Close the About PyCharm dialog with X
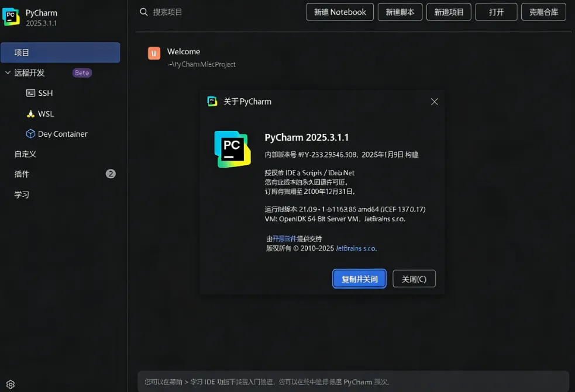 click(x=435, y=102)
